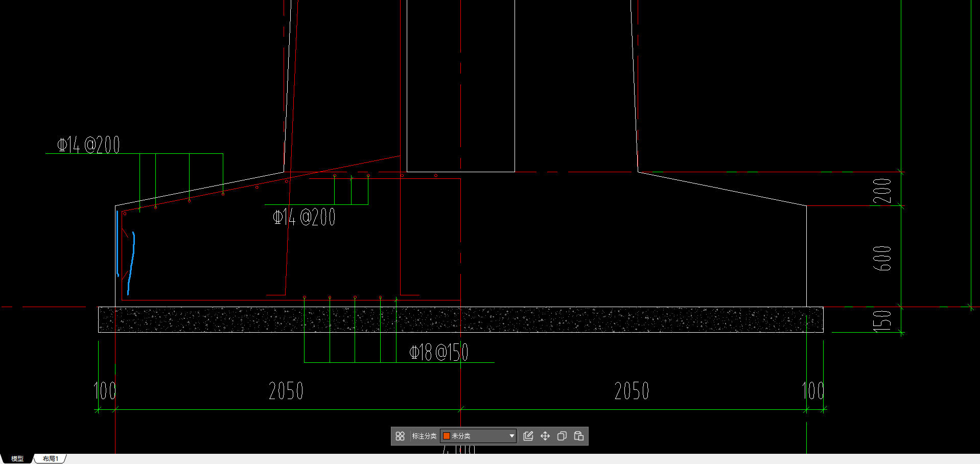Viewport: 980px width, 464px height.
Task: Select the 600 vertical dimension text
Action: click(882, 258)
